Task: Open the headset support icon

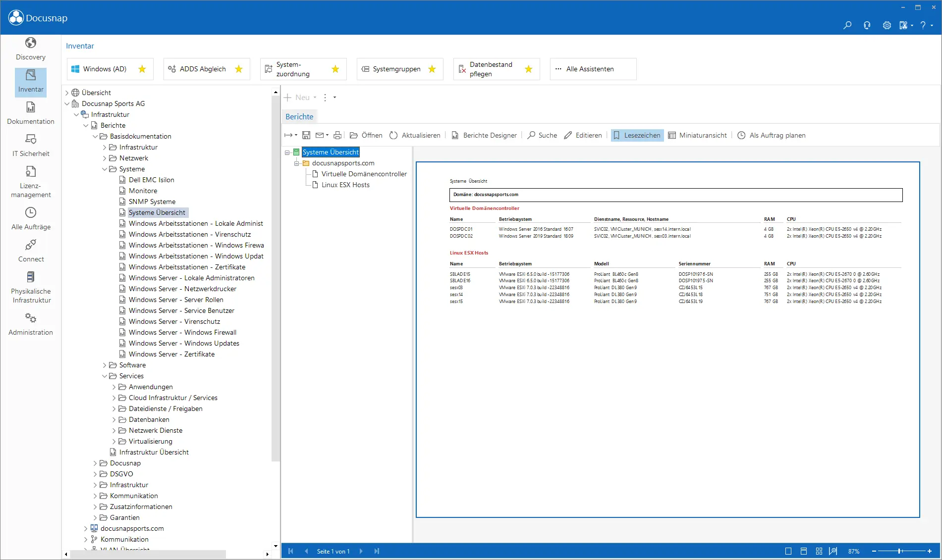Action: [867, 25]
